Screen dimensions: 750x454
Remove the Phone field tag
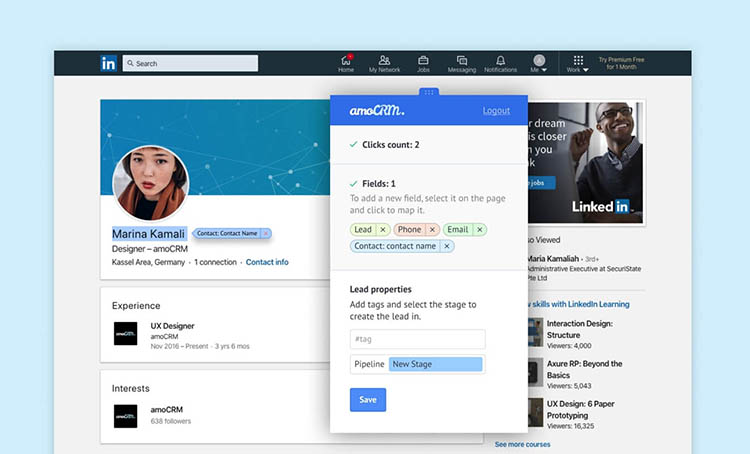(x=432, y=230)
